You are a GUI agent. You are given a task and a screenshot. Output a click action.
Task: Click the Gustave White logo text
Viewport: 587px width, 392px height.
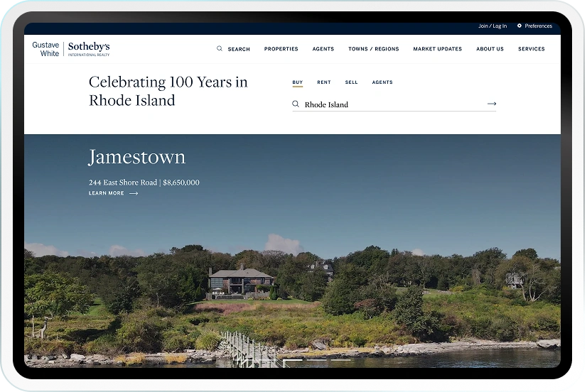(45, 49)
